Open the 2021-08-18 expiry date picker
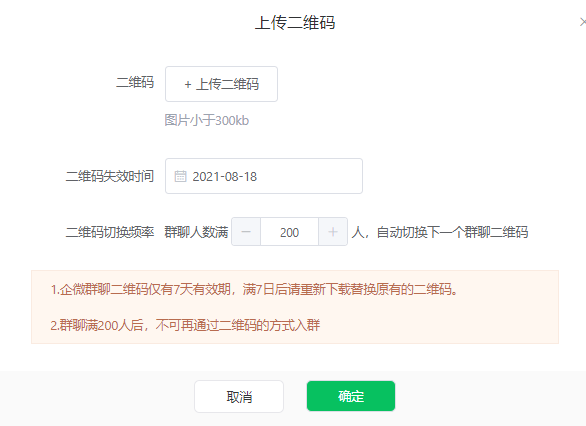Image resolution: width=586 pixels, height=426 pixels. 264,176
